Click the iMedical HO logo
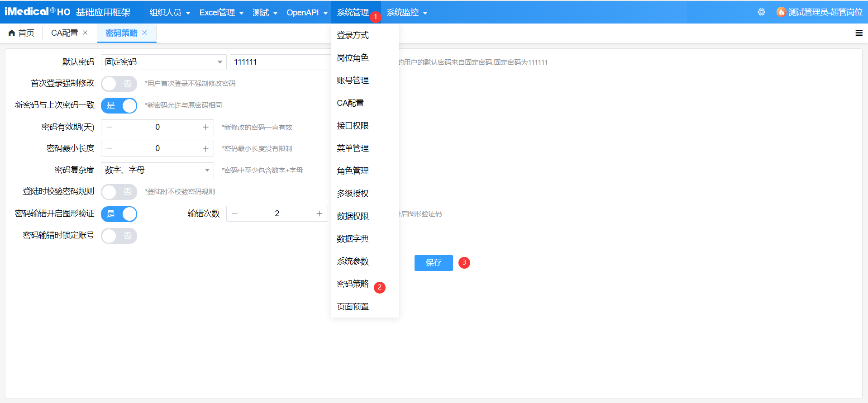 [x=37, y=12]
